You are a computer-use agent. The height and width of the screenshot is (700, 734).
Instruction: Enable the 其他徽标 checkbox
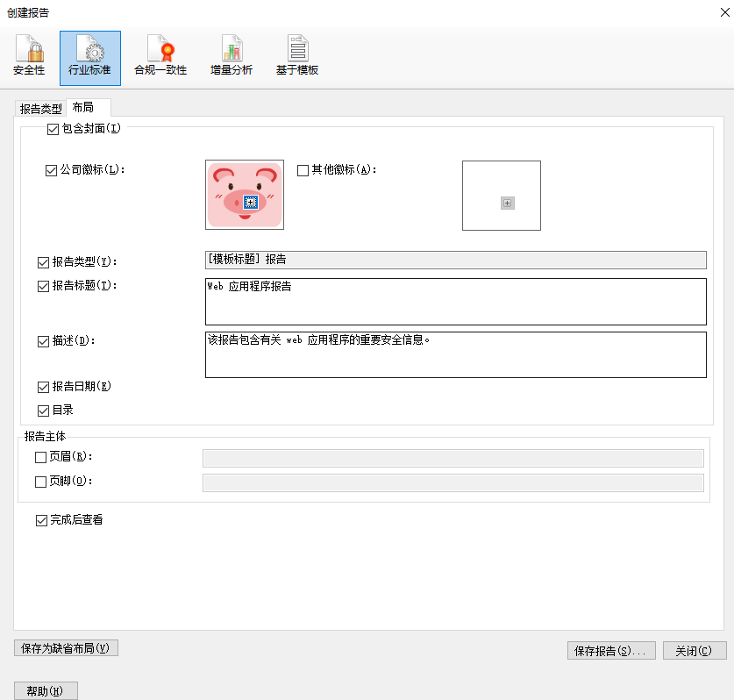click(x=303, y=170)
